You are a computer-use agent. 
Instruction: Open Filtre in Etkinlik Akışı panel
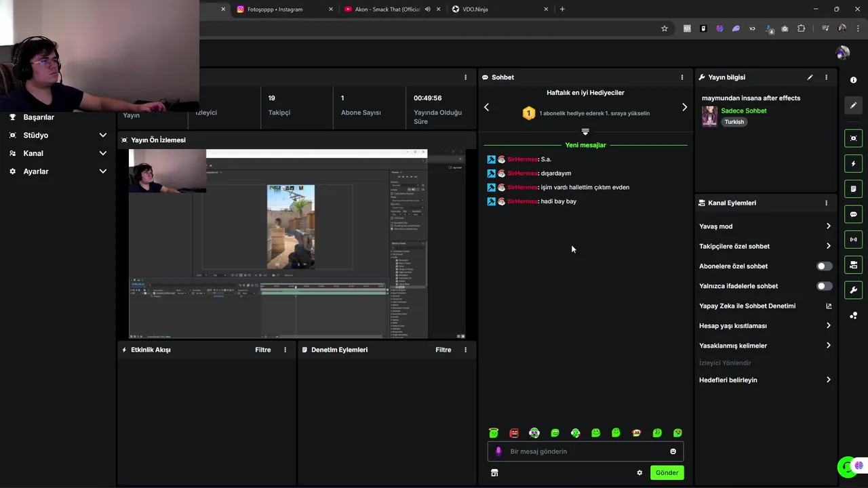[263, 350]
